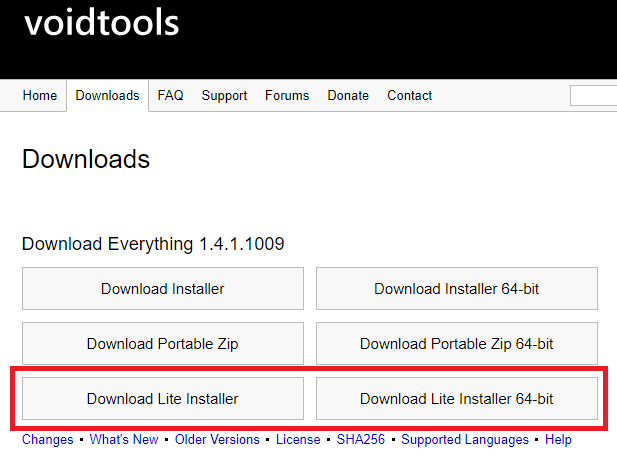The height and width of the screenshot is (464, 617).
Task: Open the Donate page
Action: [x=348, y=95]
